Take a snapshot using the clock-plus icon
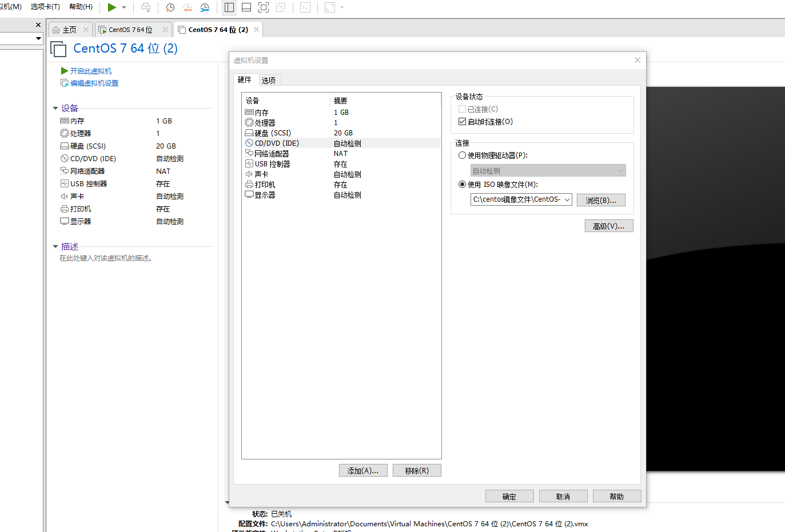The height and width of the screenshot is (532, 785). 170,7
